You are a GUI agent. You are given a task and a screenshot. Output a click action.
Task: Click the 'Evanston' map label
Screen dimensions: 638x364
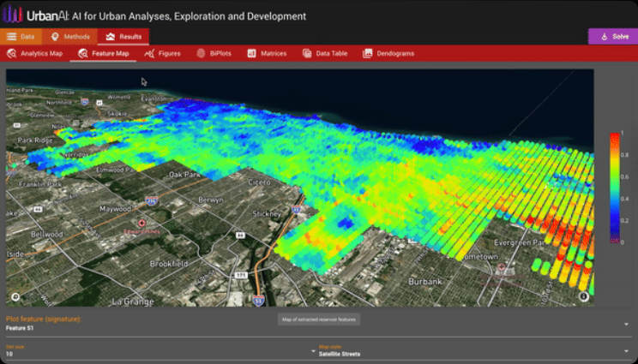[x=153, y=98]
